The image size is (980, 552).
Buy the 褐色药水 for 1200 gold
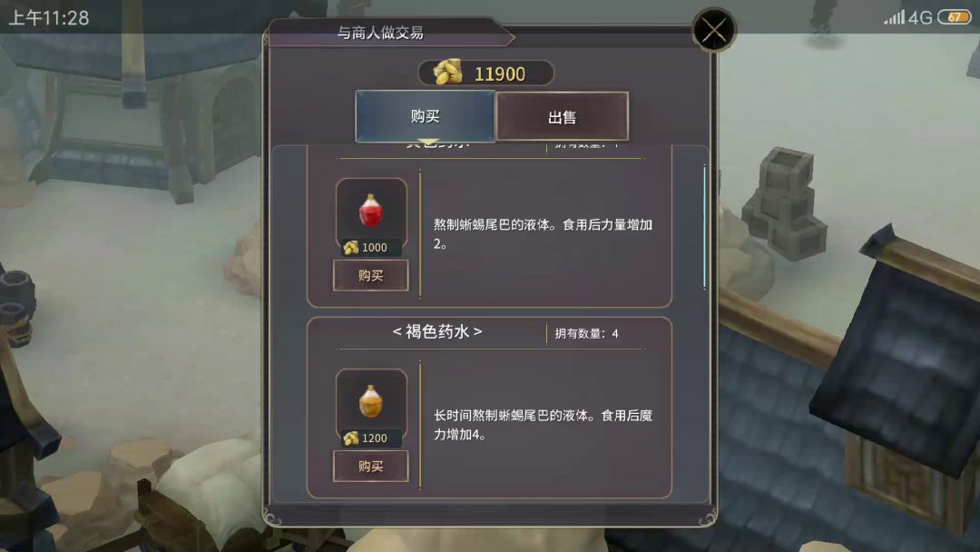click(370, 467)
